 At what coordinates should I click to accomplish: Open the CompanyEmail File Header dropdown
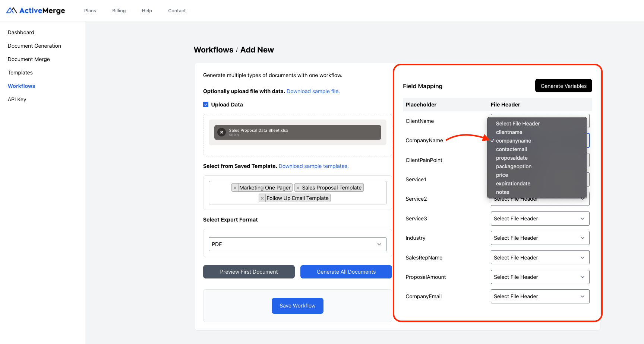click(x=539, y=296)
